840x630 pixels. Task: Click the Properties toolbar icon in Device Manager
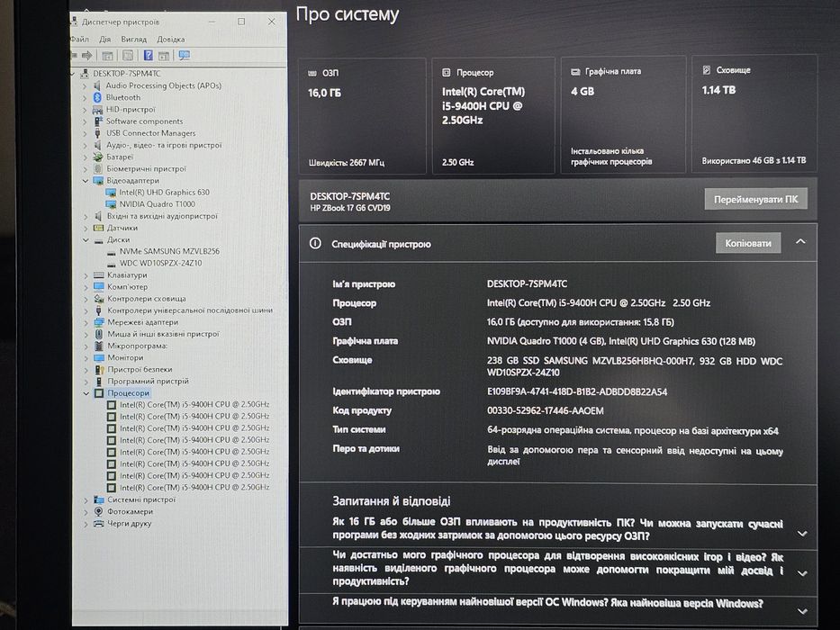(128, 55)
